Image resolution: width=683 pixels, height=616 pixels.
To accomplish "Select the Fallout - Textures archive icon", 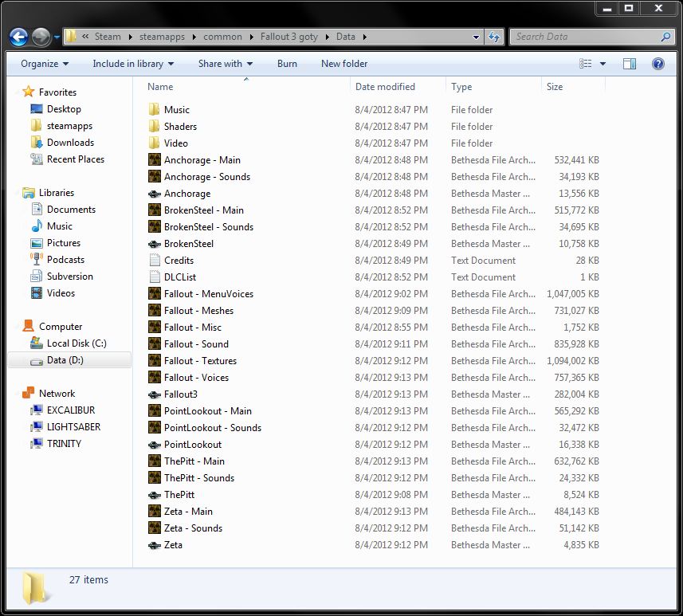I will click(x=154, y=361).
